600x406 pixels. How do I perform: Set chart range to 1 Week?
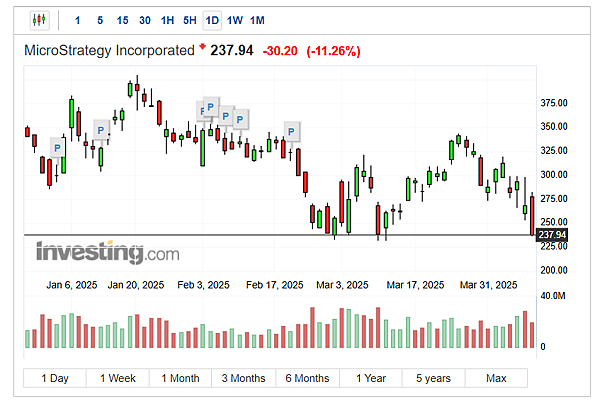[118, 378]
